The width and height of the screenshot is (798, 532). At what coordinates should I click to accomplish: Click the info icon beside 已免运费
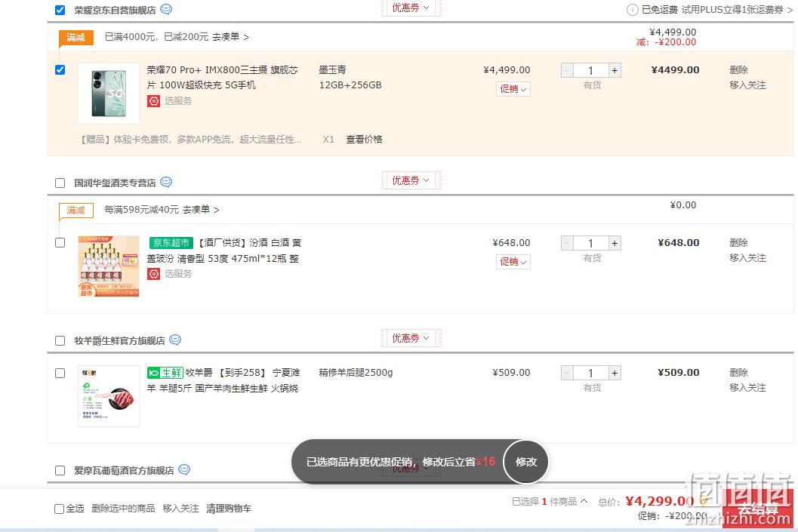click(632, 10)
